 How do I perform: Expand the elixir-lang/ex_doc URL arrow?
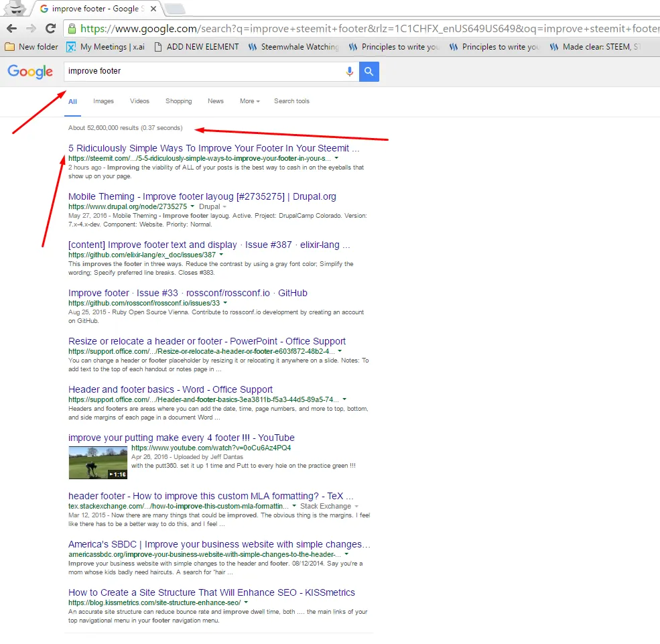pyautogui.click(x=221, y=254)
